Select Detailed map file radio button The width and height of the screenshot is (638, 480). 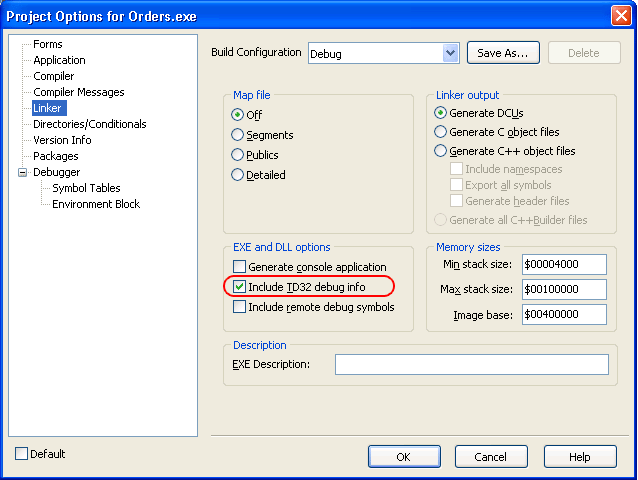point(238,175)
